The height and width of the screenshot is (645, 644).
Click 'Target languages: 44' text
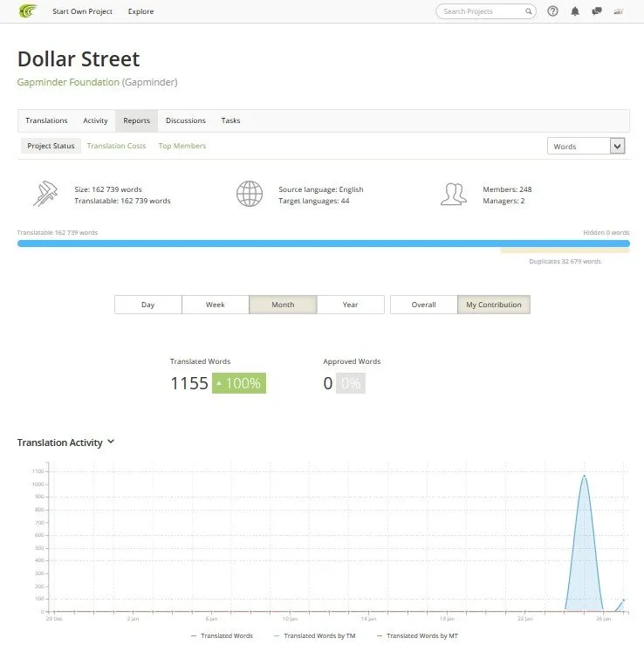(x=314, y=201)
